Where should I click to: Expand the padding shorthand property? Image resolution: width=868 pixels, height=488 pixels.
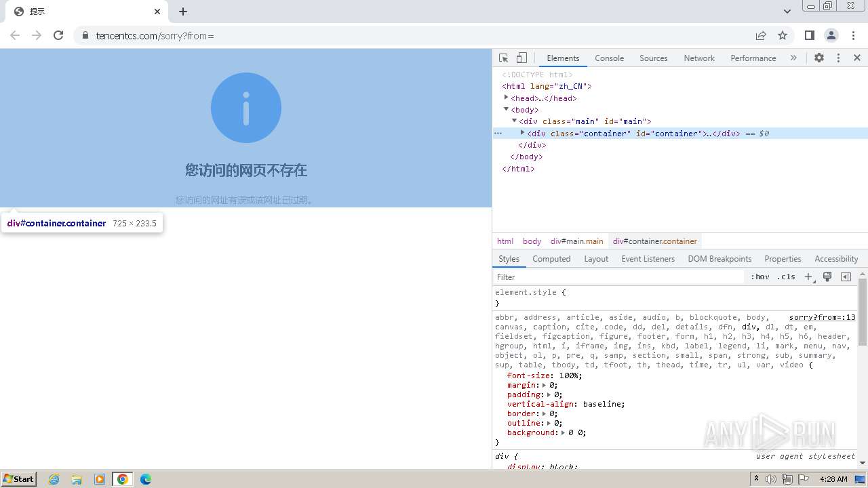click(549, 394)
